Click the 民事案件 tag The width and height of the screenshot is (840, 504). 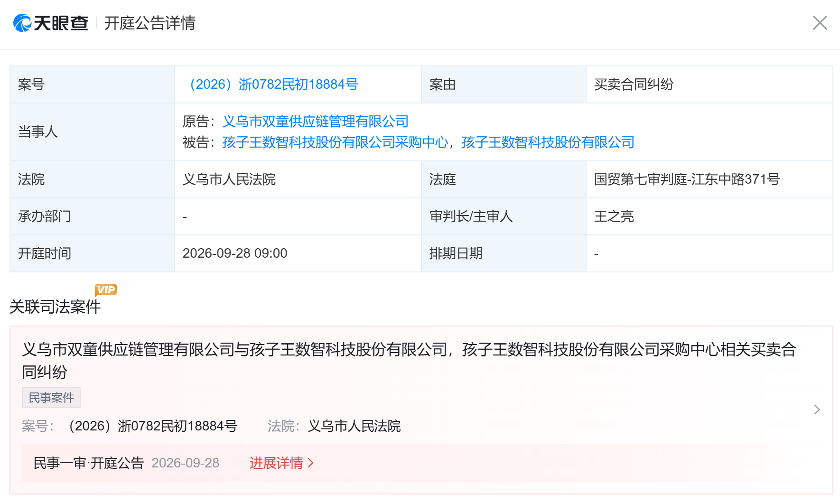(x=51, y=398)
